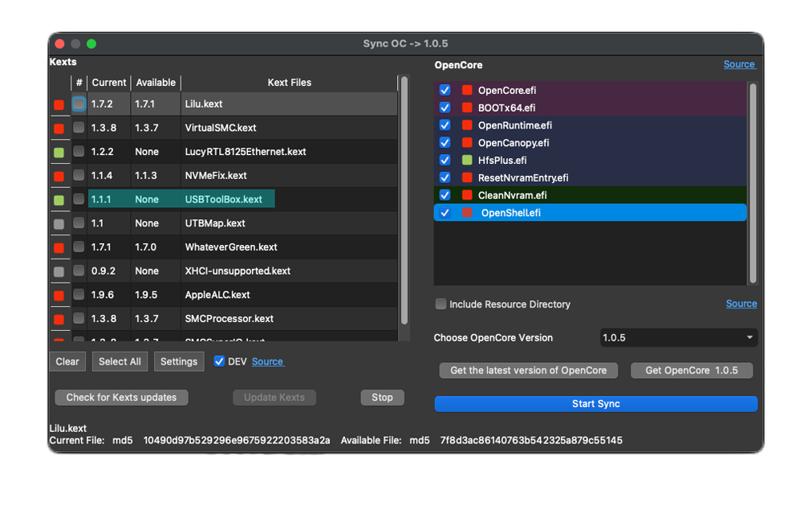Click red status indicator for Lilu.kext

[x=59, y=104]
